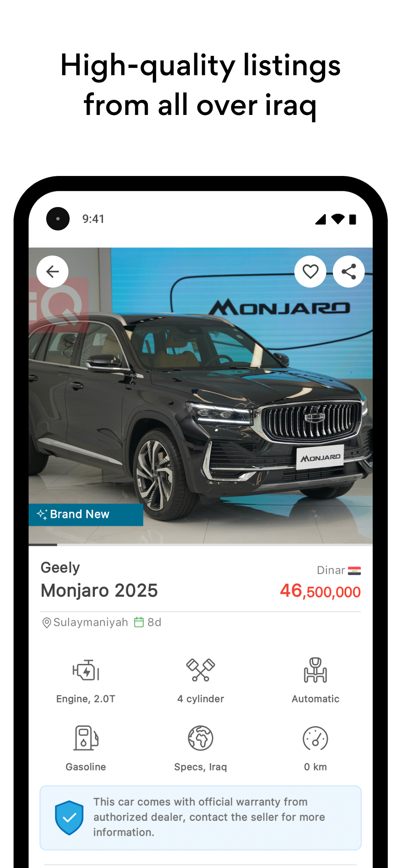Screen dimensions: 401x868
Task: Select the engine 2.0T icon
Action: click(86, 670)
